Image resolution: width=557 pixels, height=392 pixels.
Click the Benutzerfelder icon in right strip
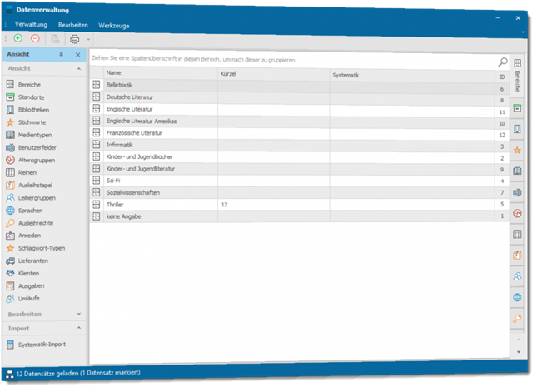click(517, 192)
